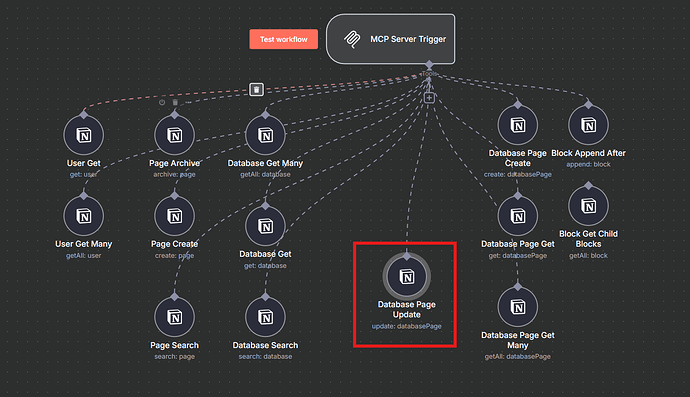Open more options above Page Archive node

coord(188,102)
